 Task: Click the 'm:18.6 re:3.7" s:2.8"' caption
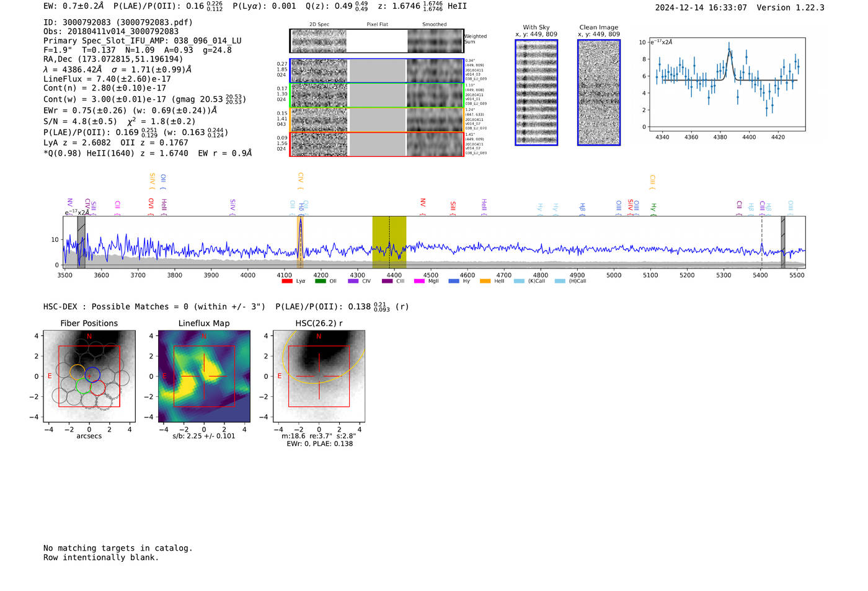tap(319, 436)
